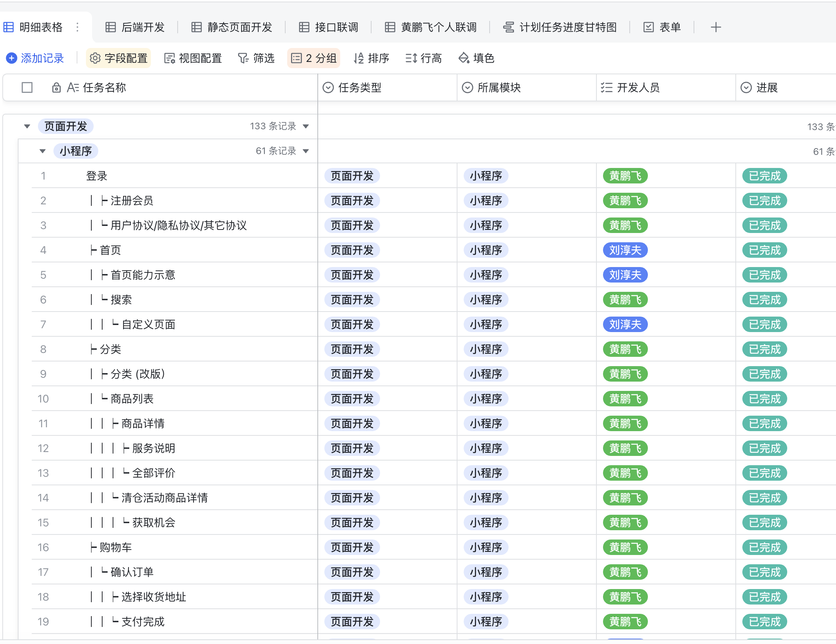Open the 2 分组 grouping panel
Image resolution: width=836 pixels, height=644 pixels.
point(313,58)
